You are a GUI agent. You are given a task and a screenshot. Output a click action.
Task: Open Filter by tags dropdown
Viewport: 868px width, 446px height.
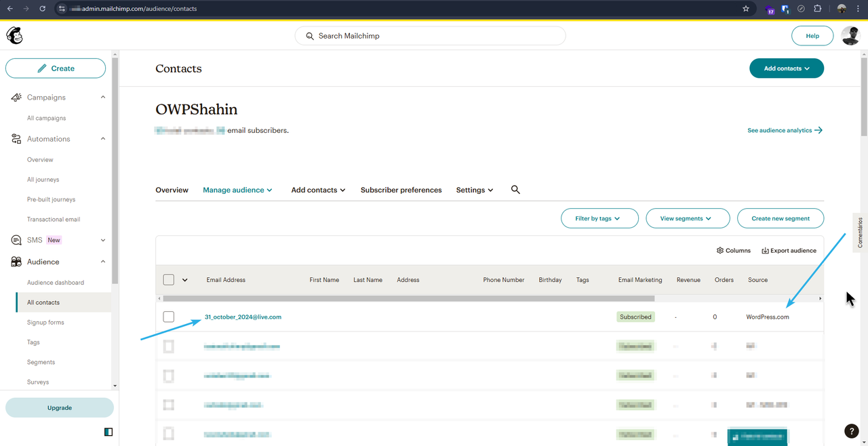click(x=599, y=218)
